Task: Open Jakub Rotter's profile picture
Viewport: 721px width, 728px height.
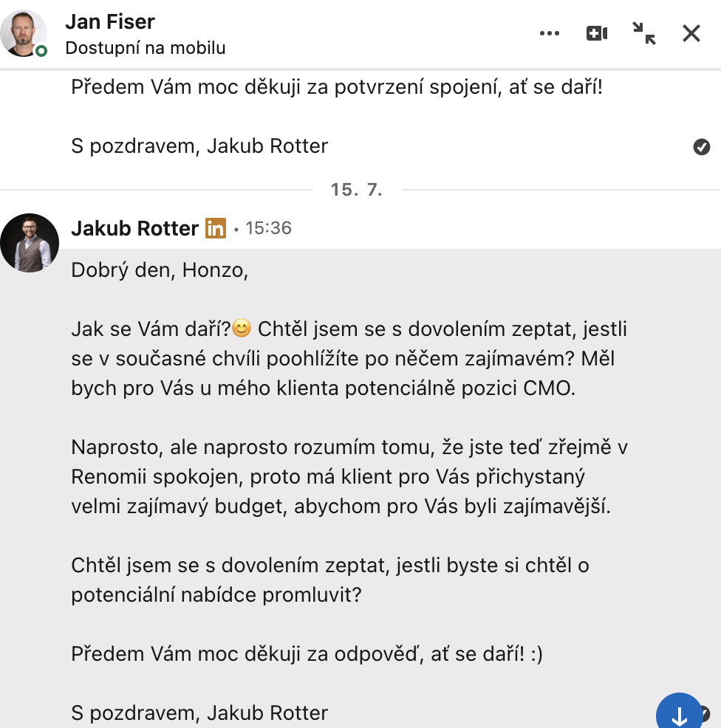Action: (30, 243)
